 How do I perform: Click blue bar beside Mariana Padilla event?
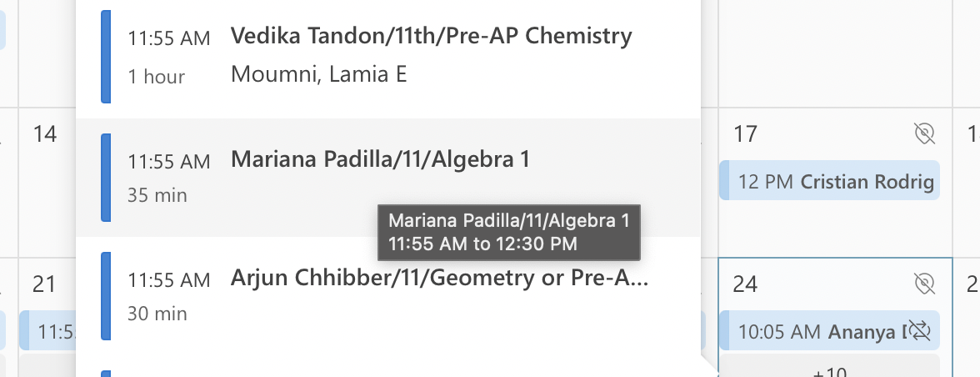[106, 178]
